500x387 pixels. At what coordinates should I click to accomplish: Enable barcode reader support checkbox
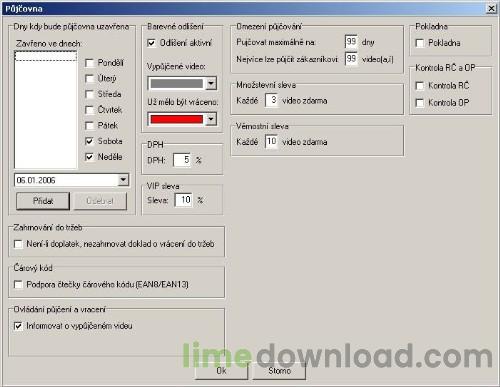point(18,284)
